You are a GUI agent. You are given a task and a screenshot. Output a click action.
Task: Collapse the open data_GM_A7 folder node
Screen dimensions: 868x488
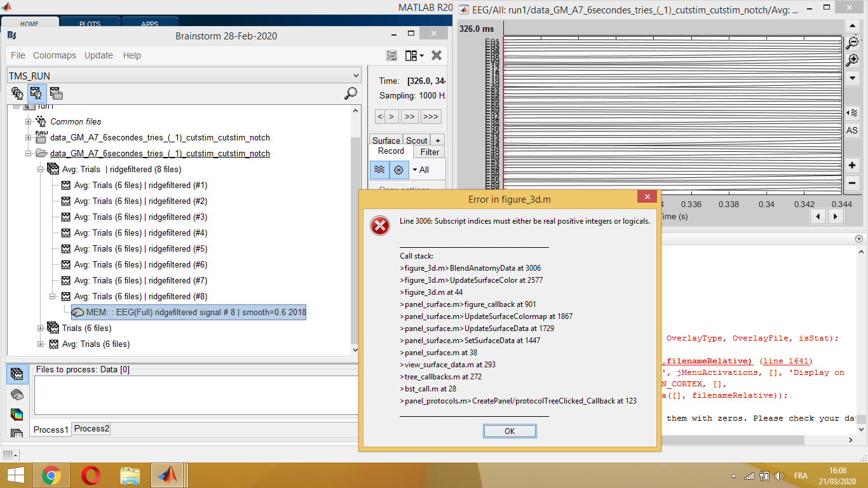point(28,153)
